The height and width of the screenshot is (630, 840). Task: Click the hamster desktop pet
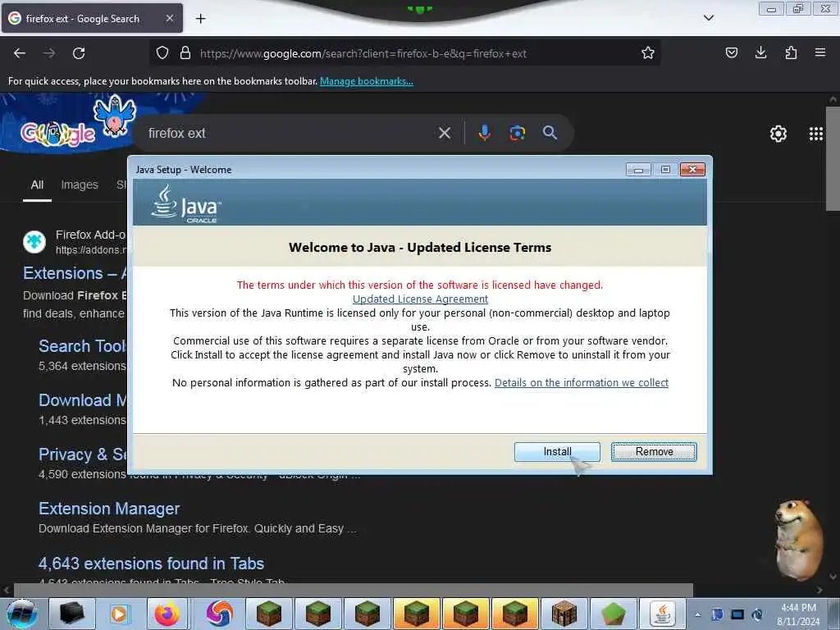coord(799,539)
